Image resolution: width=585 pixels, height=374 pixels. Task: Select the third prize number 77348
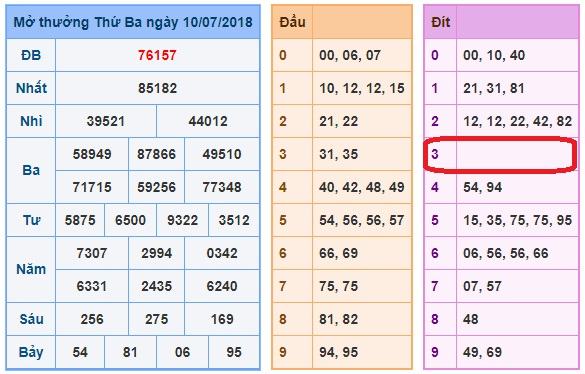(x=222, y=187)
